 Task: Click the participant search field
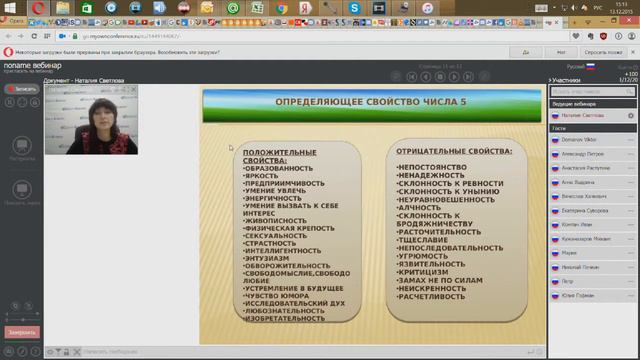pyautogui.click(x=592, y=92)
